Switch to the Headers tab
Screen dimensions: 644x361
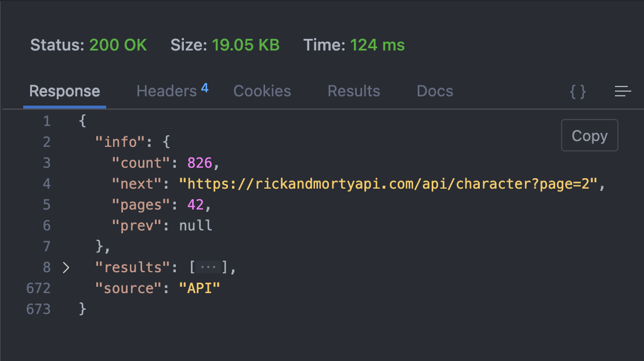(x=166, y=91)
